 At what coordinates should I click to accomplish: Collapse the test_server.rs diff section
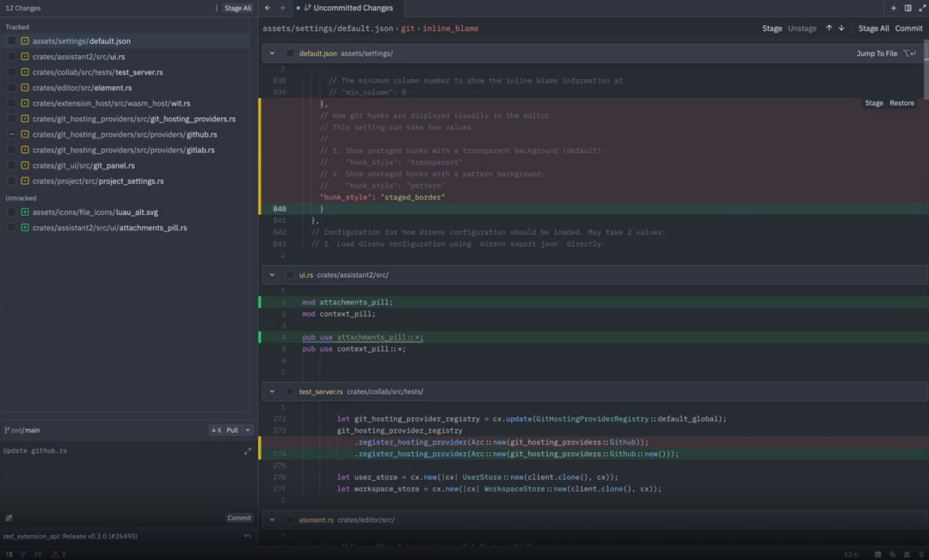pos(273,391)
